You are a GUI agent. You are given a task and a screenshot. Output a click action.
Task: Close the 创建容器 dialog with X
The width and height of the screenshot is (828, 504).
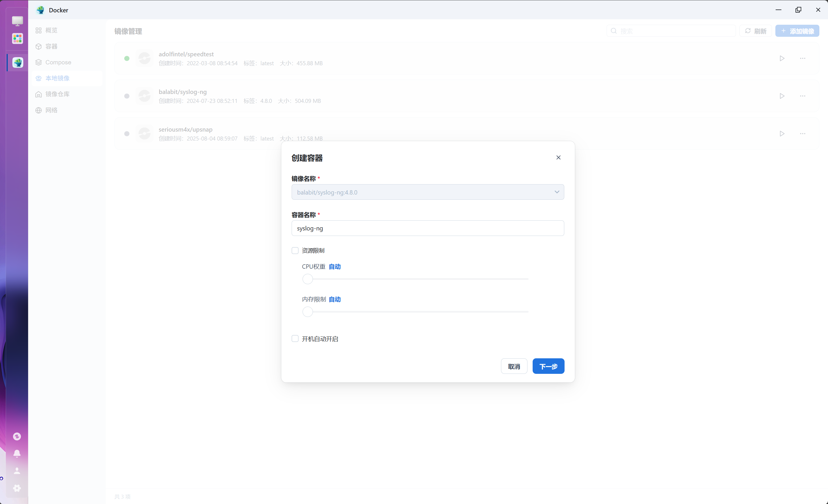[558, 157]
